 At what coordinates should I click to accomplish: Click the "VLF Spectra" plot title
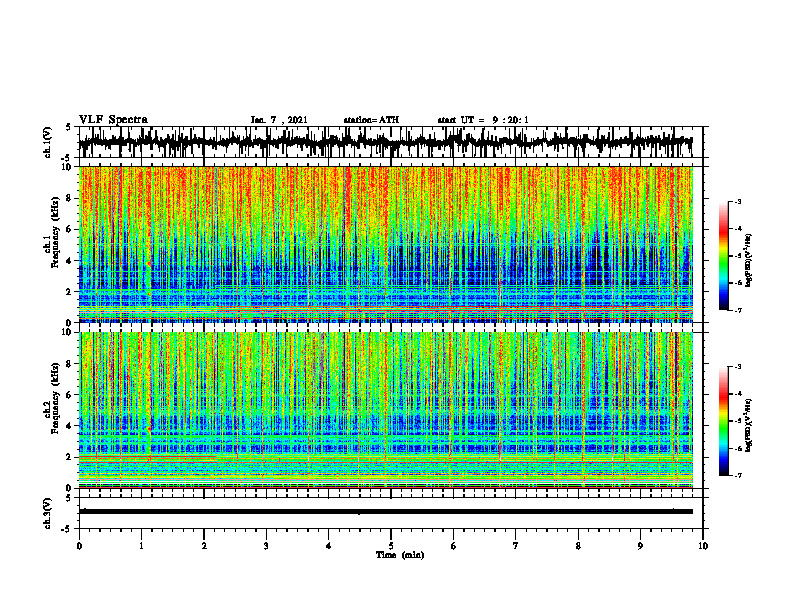113,120
